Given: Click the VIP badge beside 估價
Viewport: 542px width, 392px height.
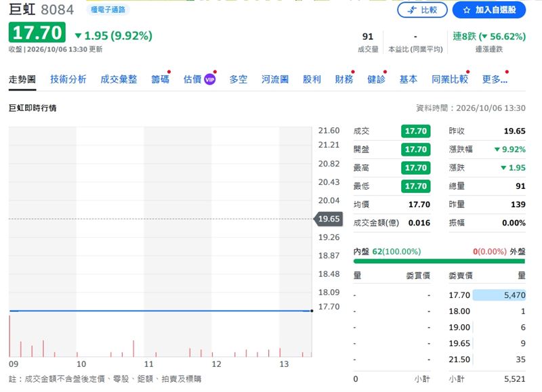Looking at the screenshot, I should click(210, 79).
